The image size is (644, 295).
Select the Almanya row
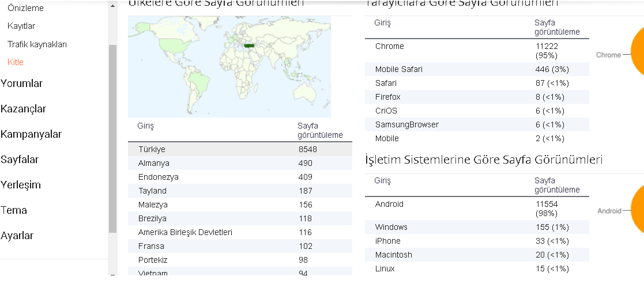point(240,163)
